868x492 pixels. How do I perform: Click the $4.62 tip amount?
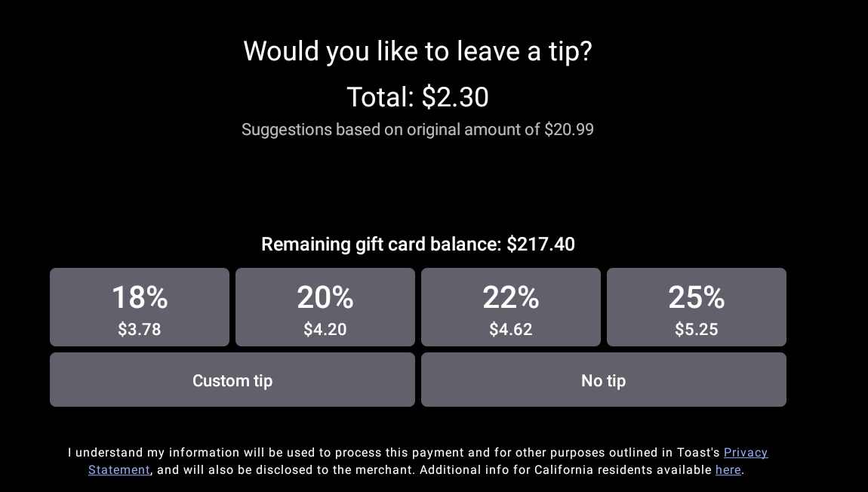coord(511,330)
